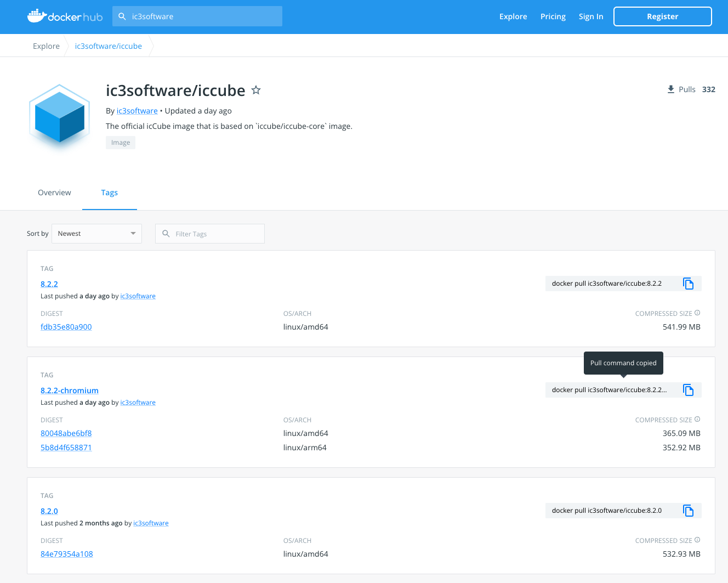
Task: Click the search magnifier icon in header
Action: pyautogui.click(x=122, y=16)
